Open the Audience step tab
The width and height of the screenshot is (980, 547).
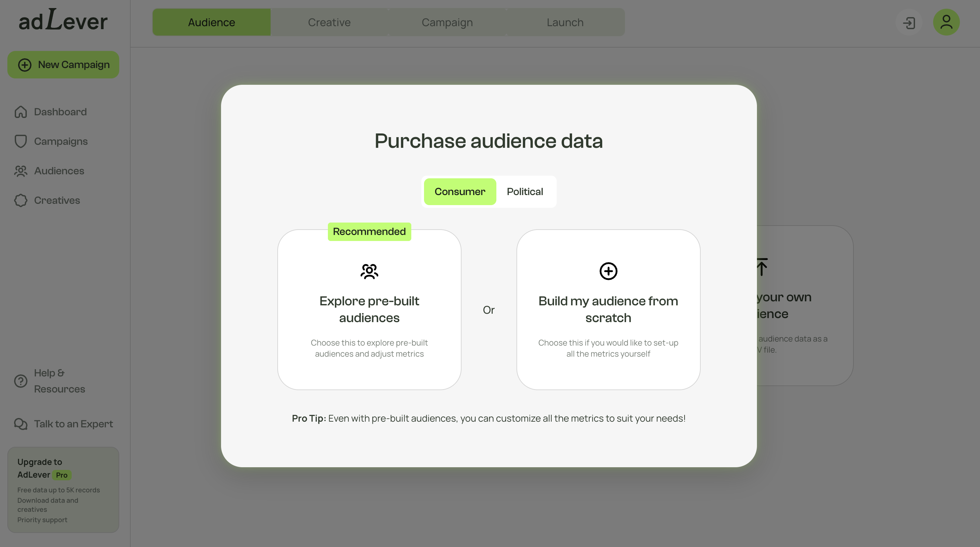[212, 22]
